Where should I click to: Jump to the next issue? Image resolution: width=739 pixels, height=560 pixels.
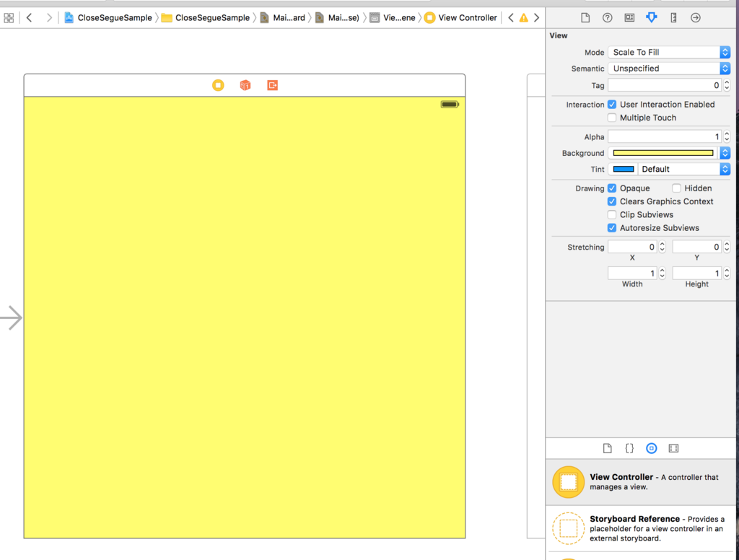point(536,18)
